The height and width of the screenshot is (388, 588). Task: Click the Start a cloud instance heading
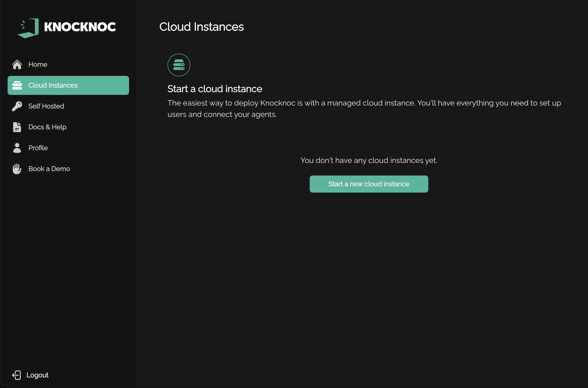click(x=215, y=89)
